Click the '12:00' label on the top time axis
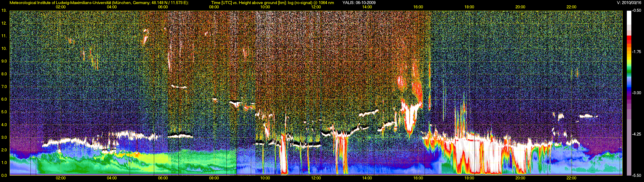 [316, 7]
